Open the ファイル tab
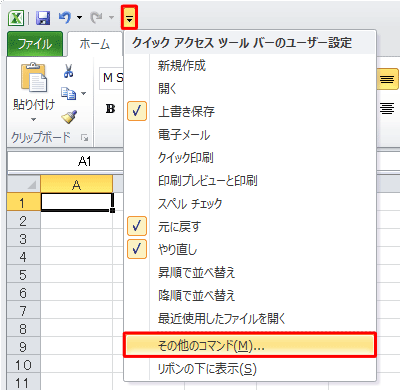The height and width of the screenshot is (390, 400). coord(35,44)
